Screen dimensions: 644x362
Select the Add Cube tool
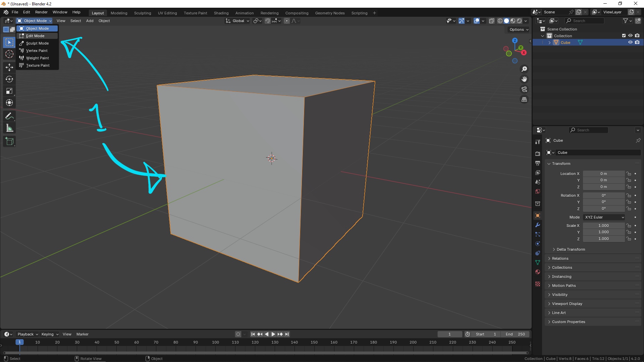tap(9, 141)
